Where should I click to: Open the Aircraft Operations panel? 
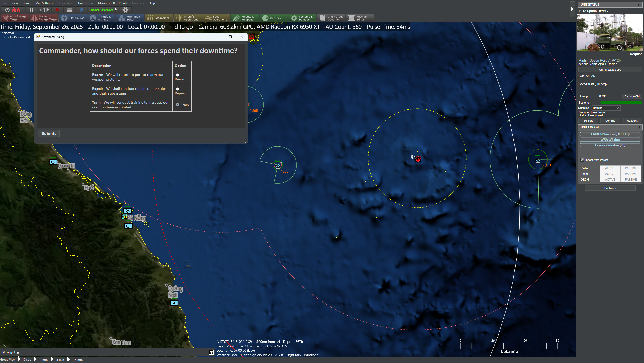click(187, 18)
